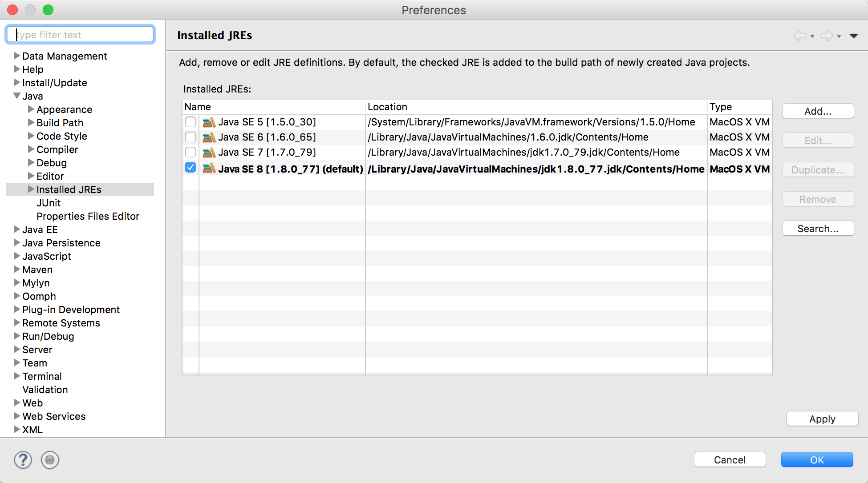Select JavaScript preferences

tap(47, 256)
